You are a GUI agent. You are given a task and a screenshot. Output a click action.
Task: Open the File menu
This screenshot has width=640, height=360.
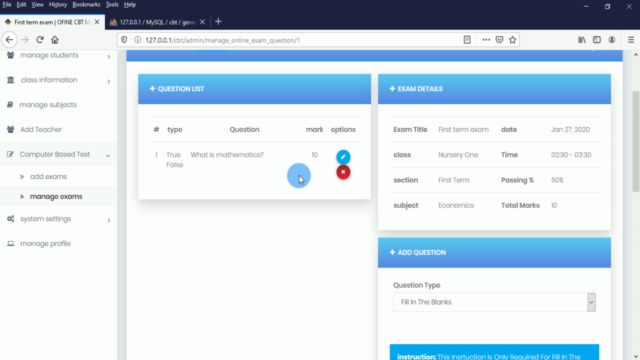pyautogui.click(x=7, y=4)
